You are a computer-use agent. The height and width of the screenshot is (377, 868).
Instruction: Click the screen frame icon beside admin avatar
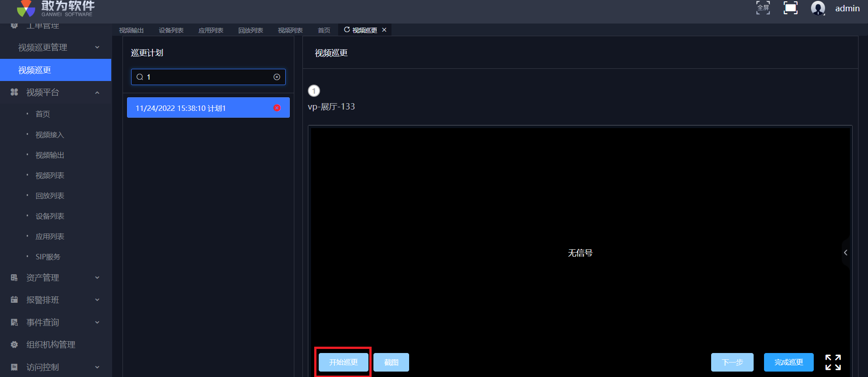[x=791, y=8]
